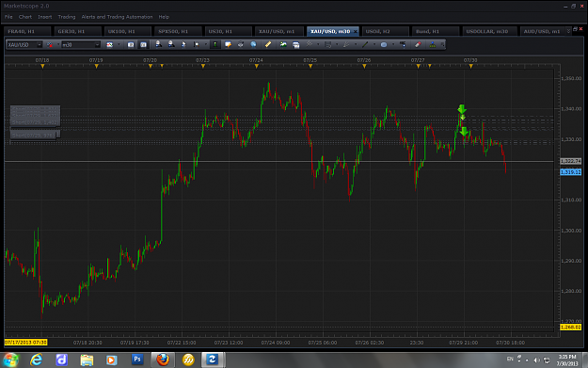
Task: Select the eraser tool
Action: 418,44
